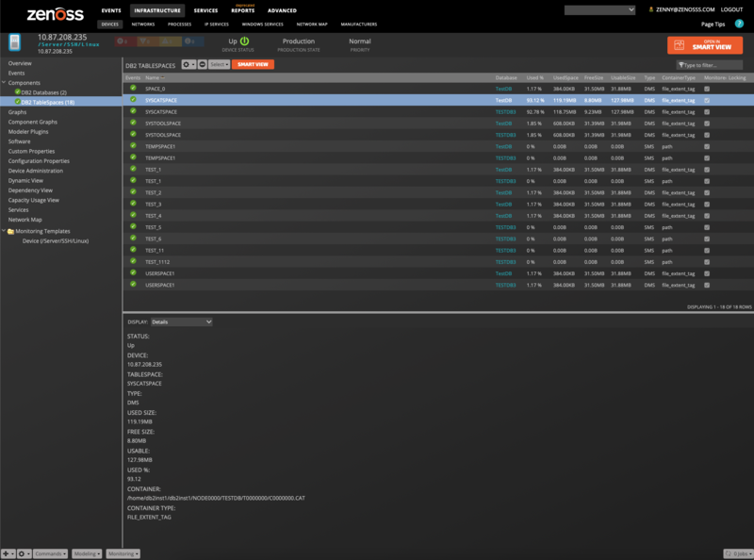Click the event status icon for TEST_4

click(x=133, y=215)
